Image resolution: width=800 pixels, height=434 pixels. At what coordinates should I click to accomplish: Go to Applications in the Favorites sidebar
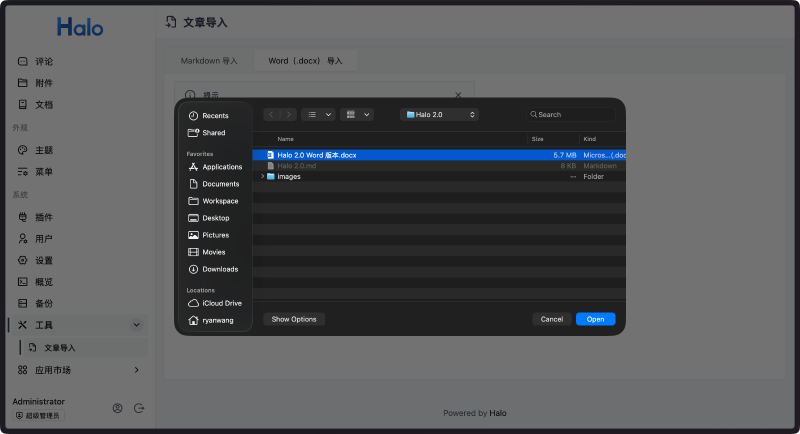(221, 167)
